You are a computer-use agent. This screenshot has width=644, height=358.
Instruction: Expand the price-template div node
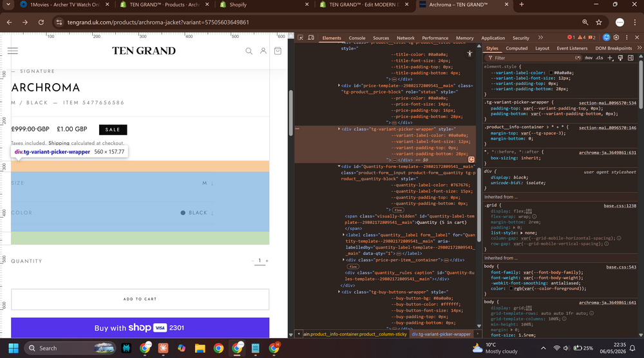click(x=339, y=86)
